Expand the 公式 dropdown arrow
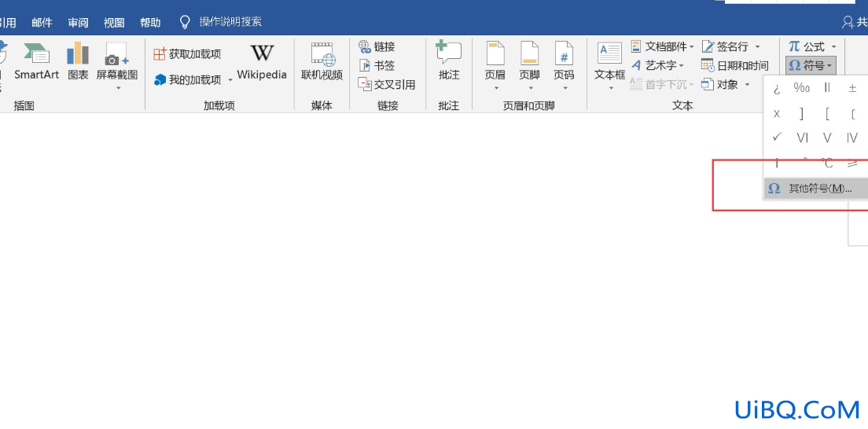The width and height of the screenshot is (868, 429). tap(833, 47)
